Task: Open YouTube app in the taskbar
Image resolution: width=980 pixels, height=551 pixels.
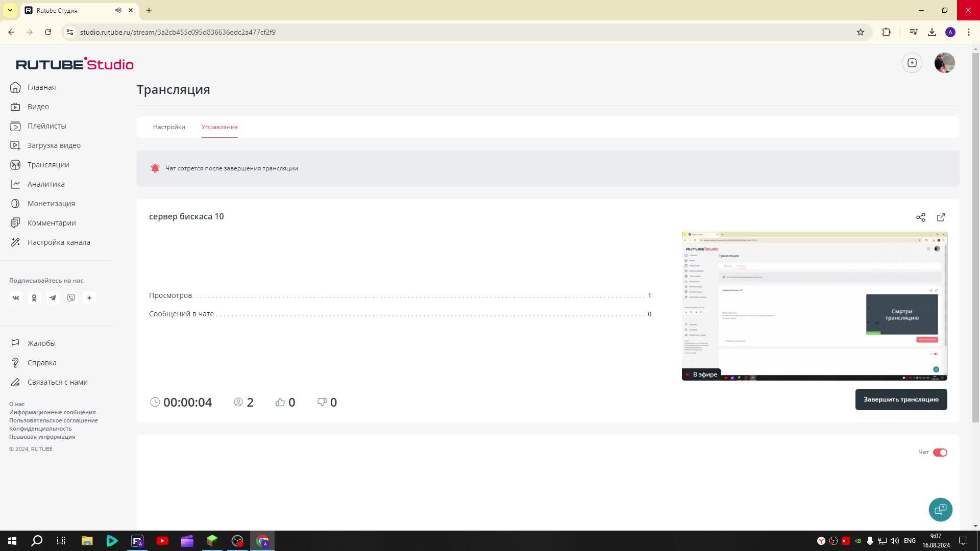Action: tap(162, 541)
